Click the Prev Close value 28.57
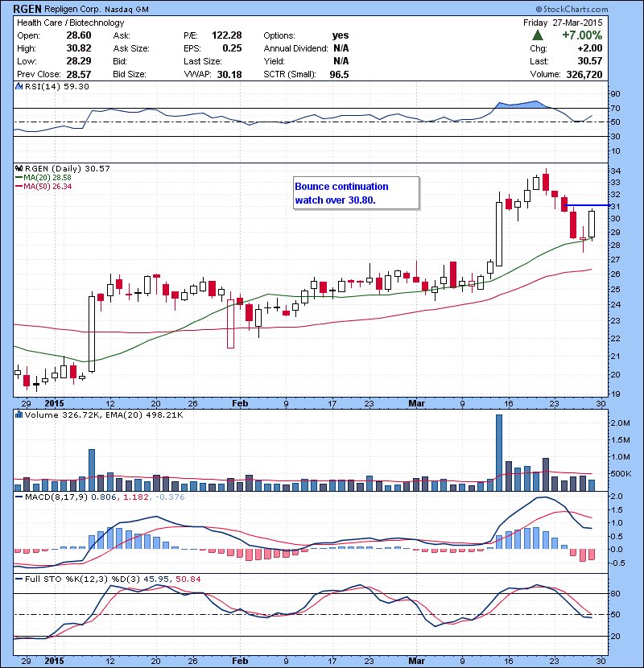 point(79,75)
